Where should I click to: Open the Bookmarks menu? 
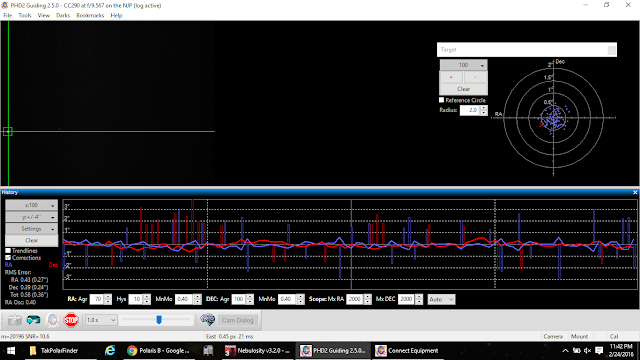(x=90, y=16)
